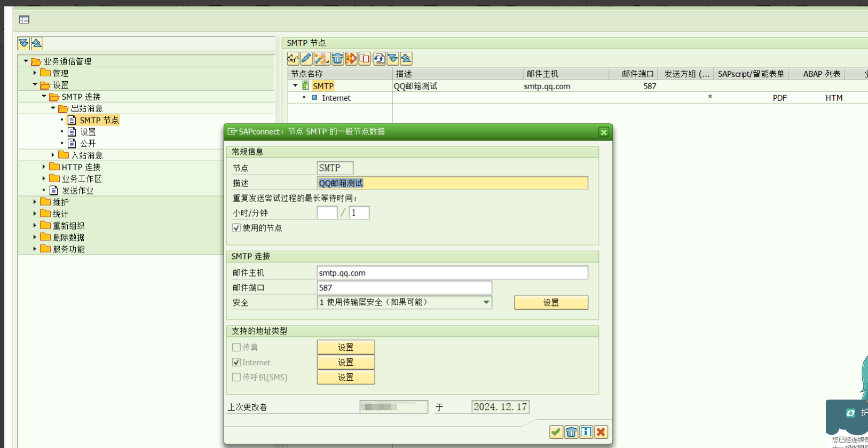Image resolution: width=868 pixels, height=448 pixels.
Task: Click the Refresh icon in SMTP nodes toolbar
Action: coord(380,59)
